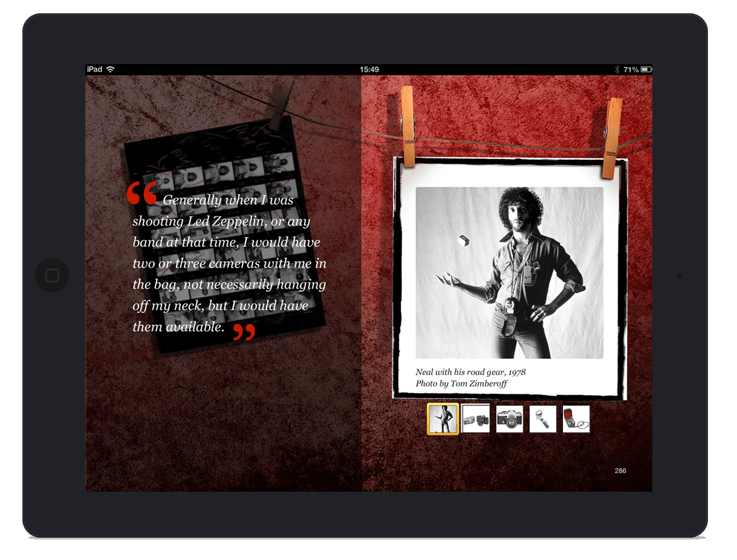Tap the red closing quotation mark
Viewport: 737px width, 560px height.
click(x=244, y=332)
